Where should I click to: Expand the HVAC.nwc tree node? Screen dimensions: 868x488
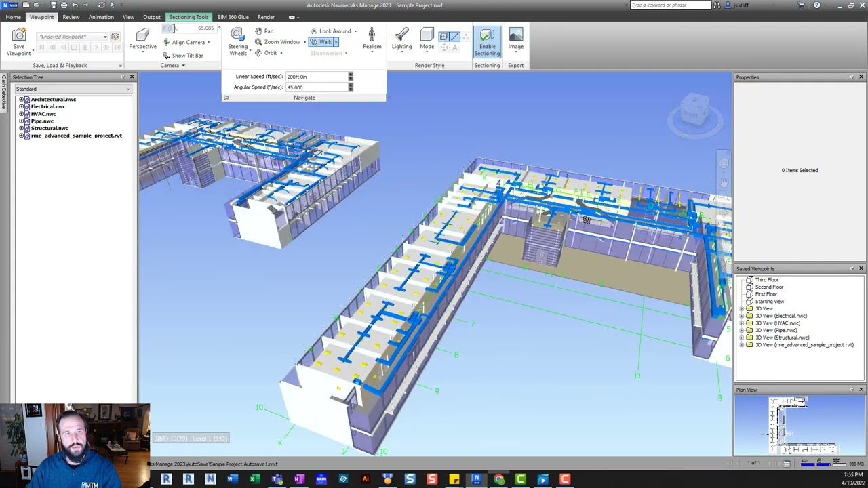point(21,114)
